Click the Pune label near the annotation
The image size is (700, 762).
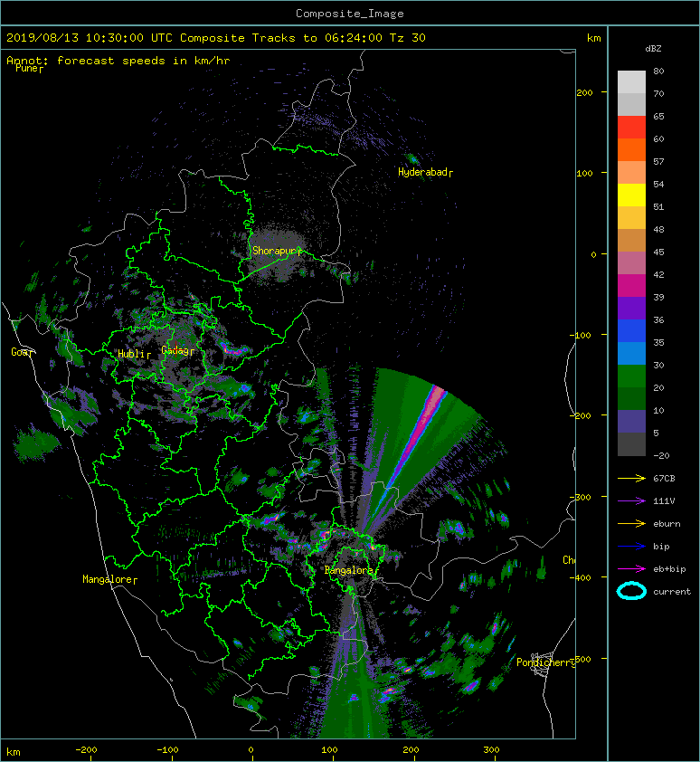29,68
